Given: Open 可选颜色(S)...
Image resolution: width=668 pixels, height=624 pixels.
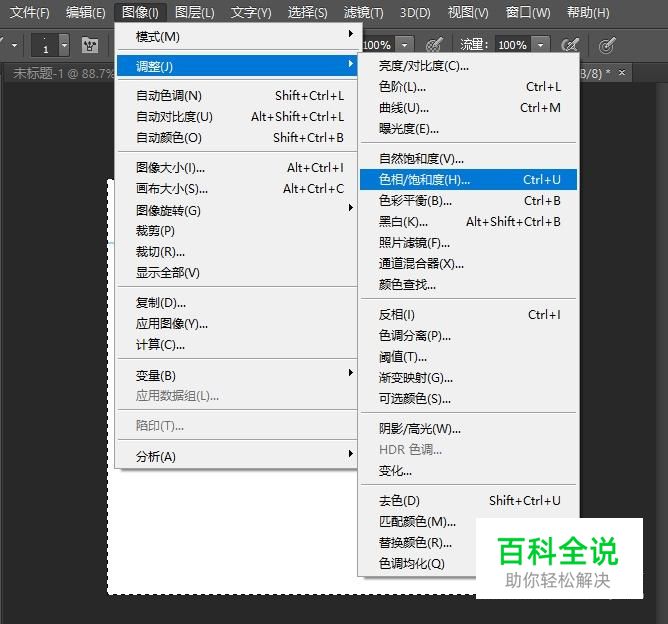Looking at the screenshot, I should click(468, 398).
